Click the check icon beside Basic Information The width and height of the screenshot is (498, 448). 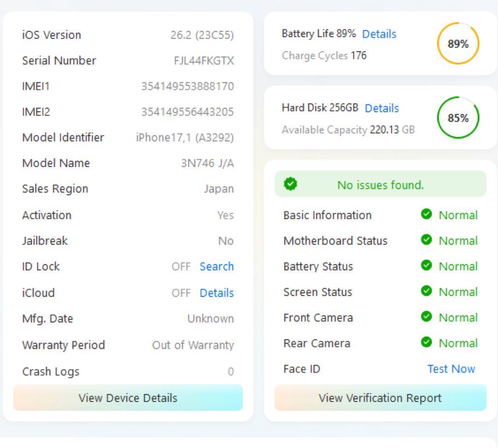[x=426, y=214]
